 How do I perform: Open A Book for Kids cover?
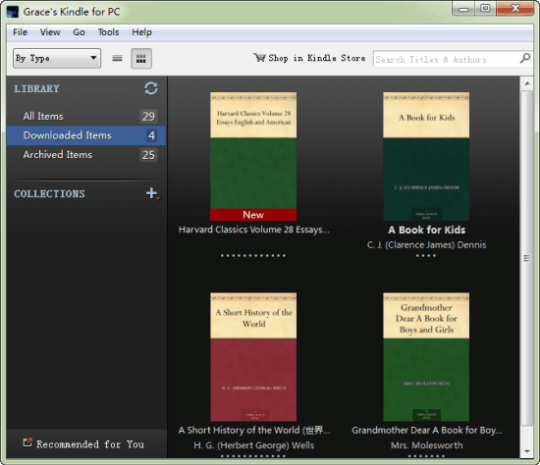(426, 156)
